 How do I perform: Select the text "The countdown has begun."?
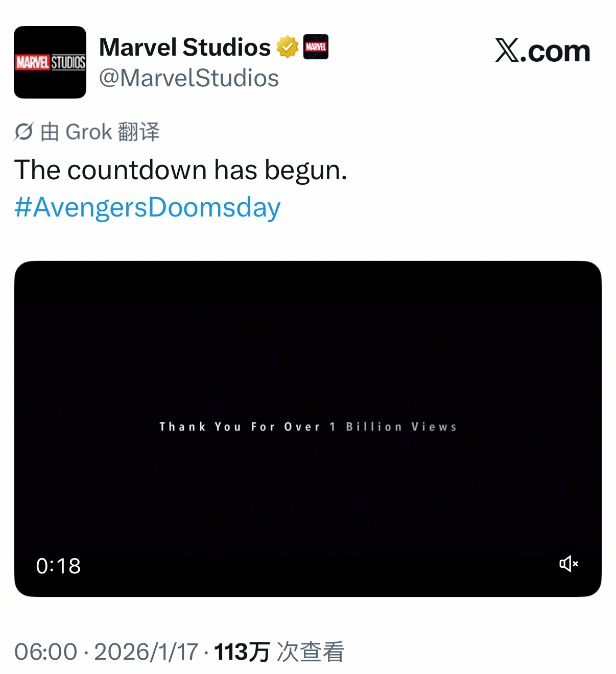[181, 170]
